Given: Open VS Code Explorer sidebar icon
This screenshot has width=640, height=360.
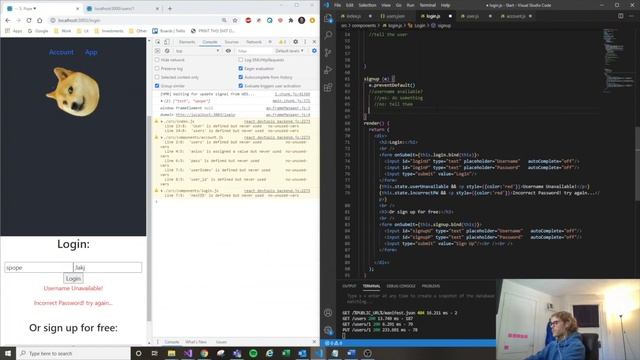Looking at the screenshot, I should (328, 18).
